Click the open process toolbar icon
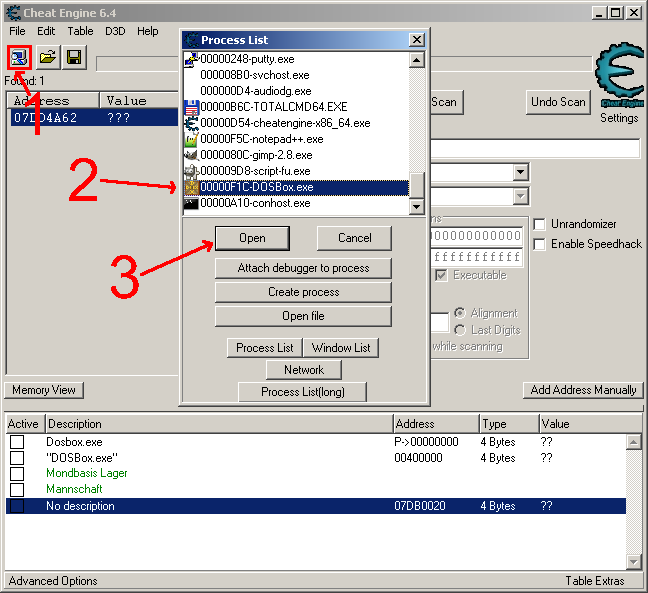648x593 pixels. (x=19, y=57)
